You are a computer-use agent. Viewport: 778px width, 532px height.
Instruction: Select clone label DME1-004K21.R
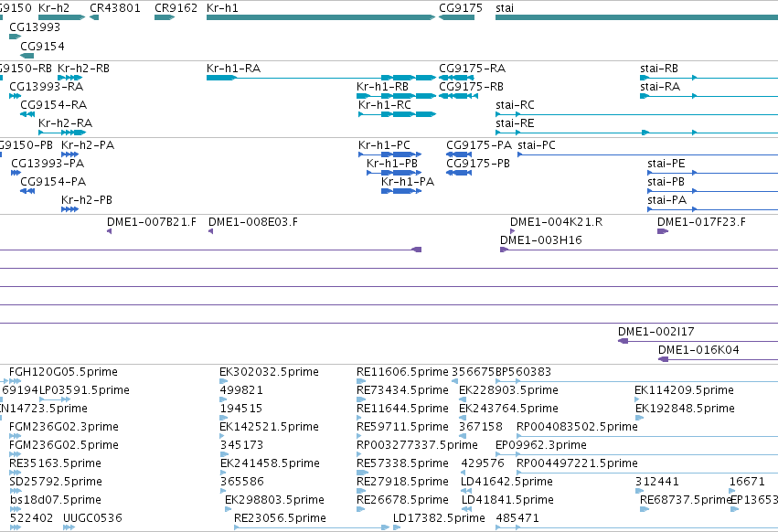tap(556, 222)
